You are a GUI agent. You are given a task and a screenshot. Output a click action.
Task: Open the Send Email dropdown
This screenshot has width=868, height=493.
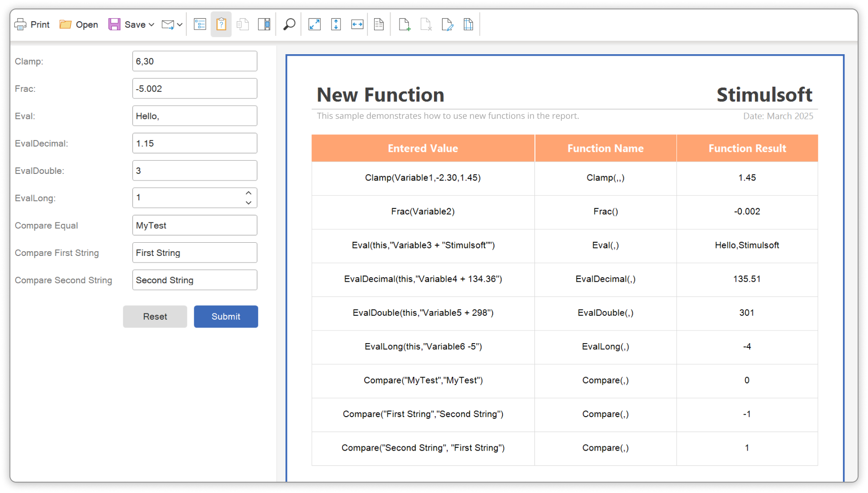click(172, 25)
